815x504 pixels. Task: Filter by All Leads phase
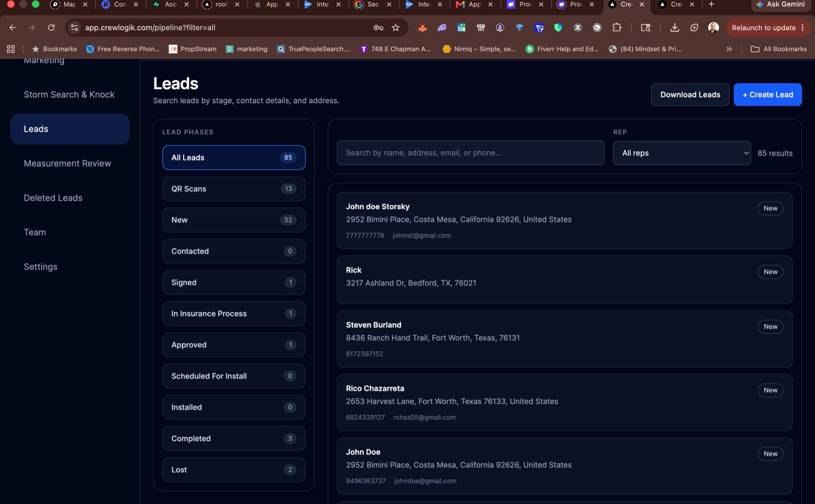tap(234, 157)
